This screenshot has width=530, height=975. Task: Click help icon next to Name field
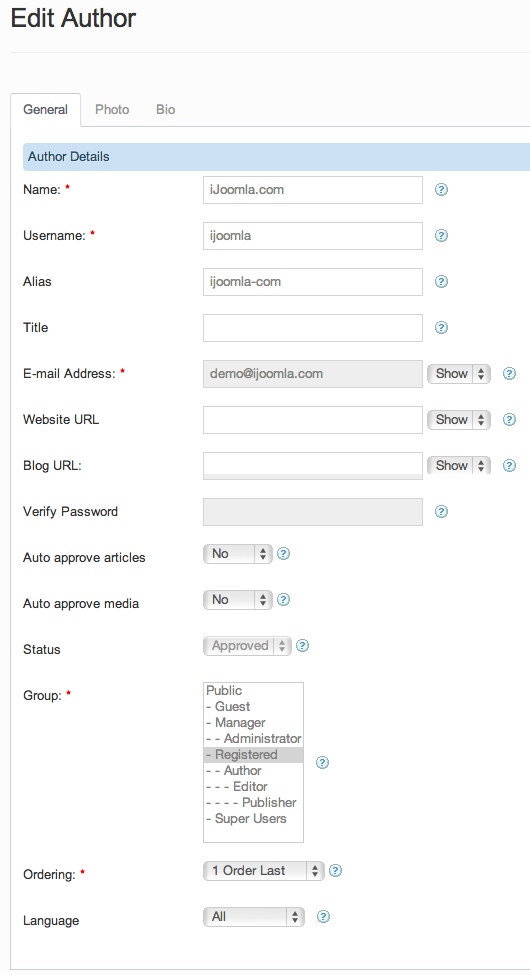(441, 190)
